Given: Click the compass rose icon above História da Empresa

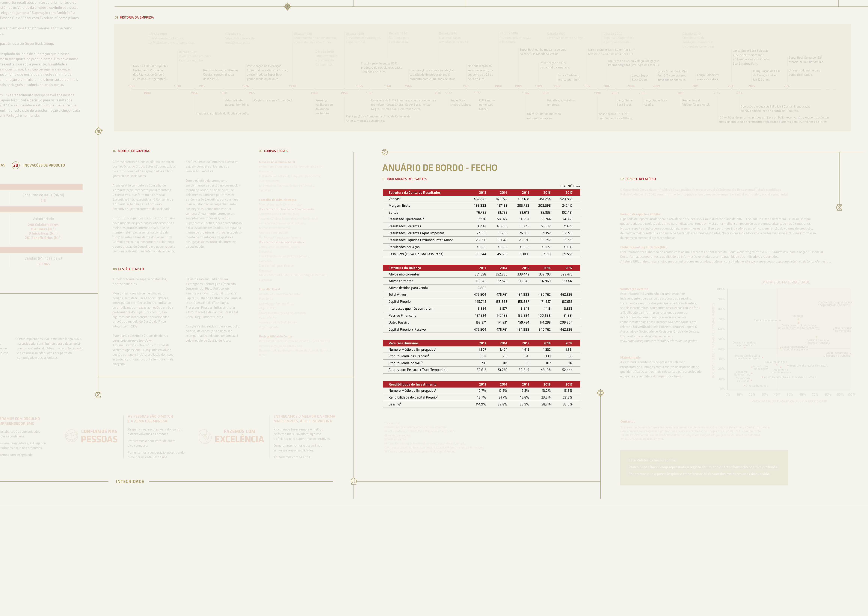Looking at the screenshot, I should coord(288,6).
